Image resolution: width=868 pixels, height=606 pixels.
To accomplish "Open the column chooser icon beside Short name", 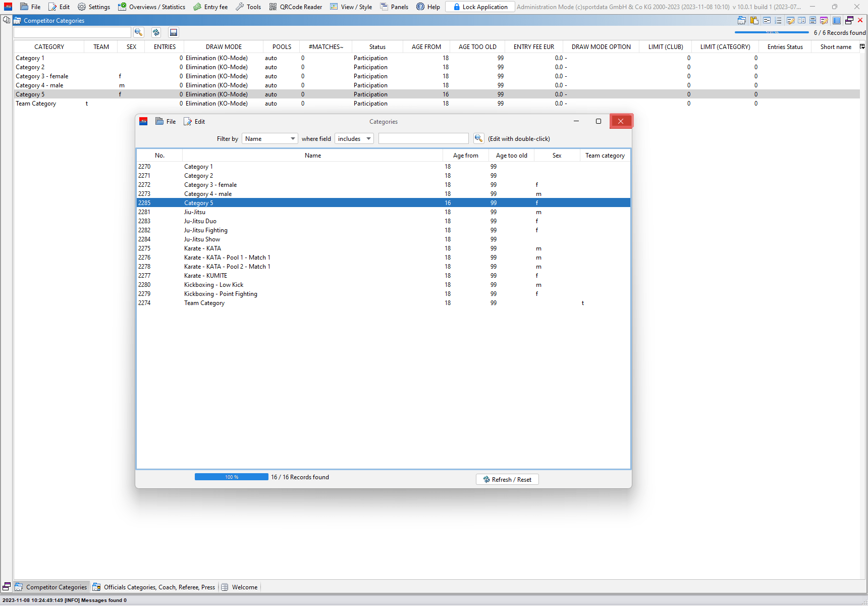I will click(862, 46).
